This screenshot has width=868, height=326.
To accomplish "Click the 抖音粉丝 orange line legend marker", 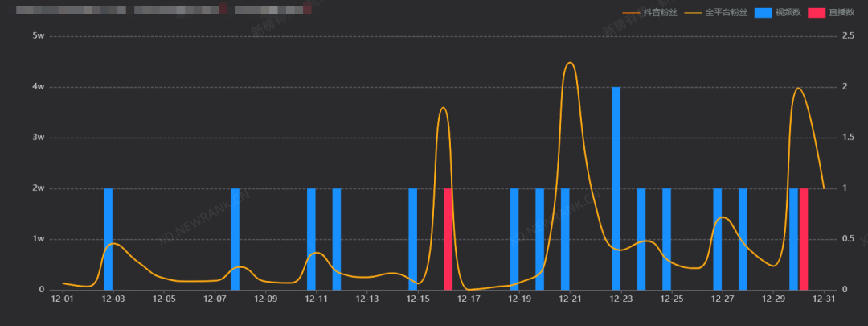I will click(x=632, y=14).
